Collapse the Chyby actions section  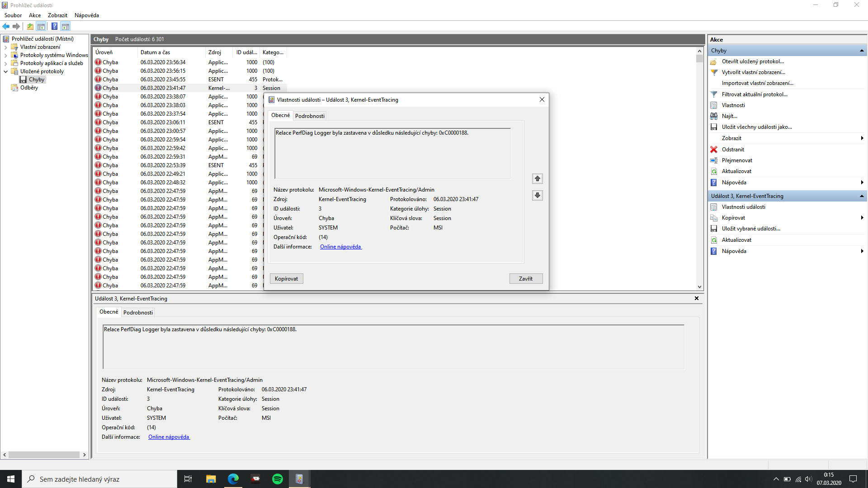point(862,51)
